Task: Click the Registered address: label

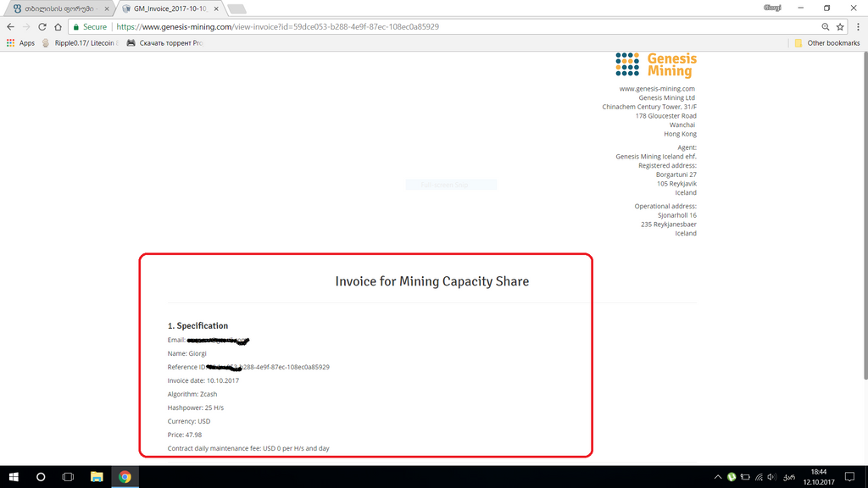Action: click(x=667, y=165)
